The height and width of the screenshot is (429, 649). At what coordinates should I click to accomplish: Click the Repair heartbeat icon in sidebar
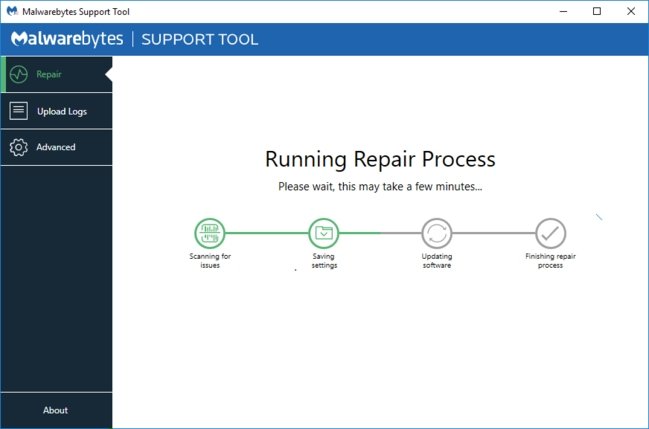point(18,75)
